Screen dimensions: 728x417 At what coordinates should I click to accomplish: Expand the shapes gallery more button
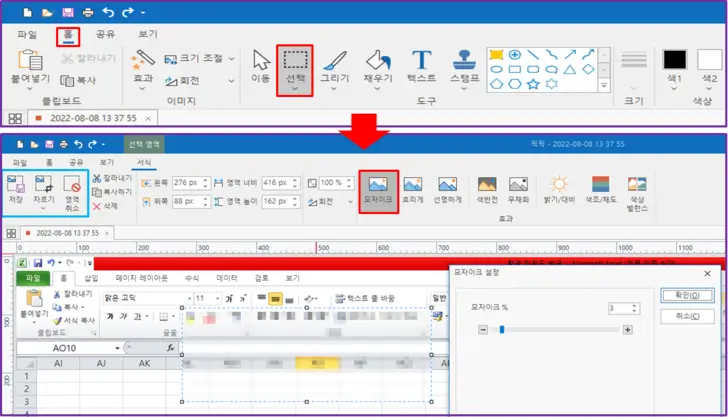(604, 85)
